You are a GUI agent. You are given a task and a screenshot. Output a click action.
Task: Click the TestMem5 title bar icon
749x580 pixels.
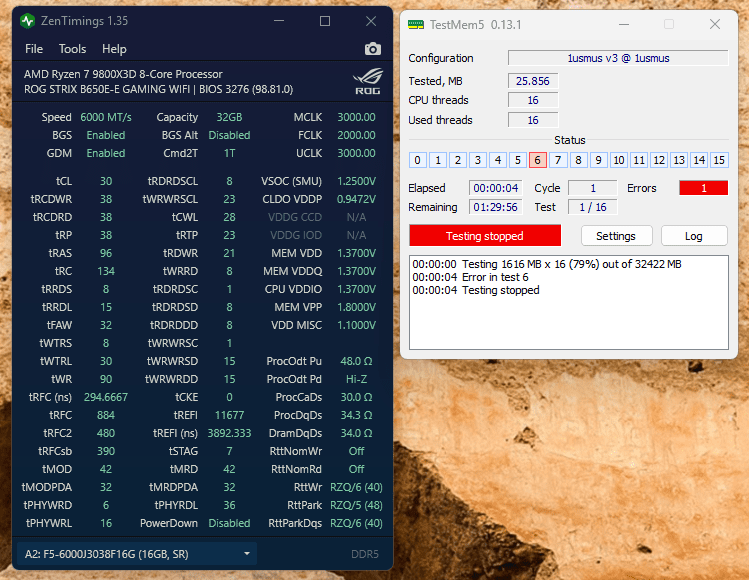(x=416, y=25)
